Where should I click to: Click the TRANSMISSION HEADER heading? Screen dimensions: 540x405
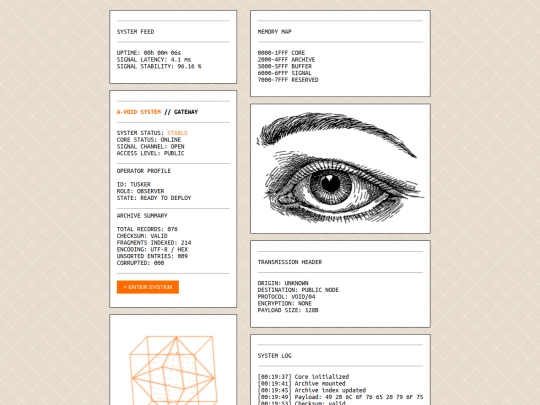[290, 262]
